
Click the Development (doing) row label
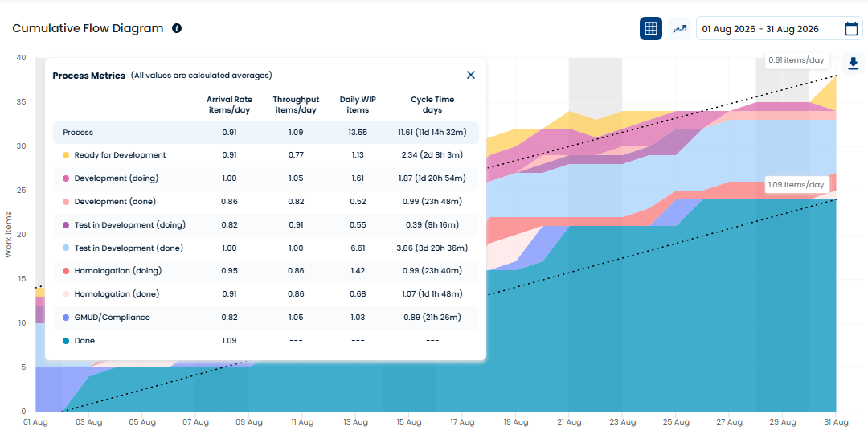point(117,178)
